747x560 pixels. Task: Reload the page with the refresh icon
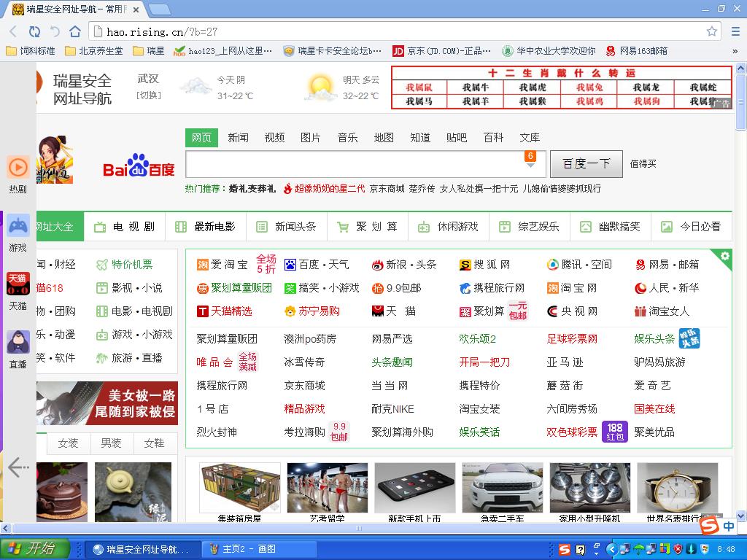coord(34,31)
